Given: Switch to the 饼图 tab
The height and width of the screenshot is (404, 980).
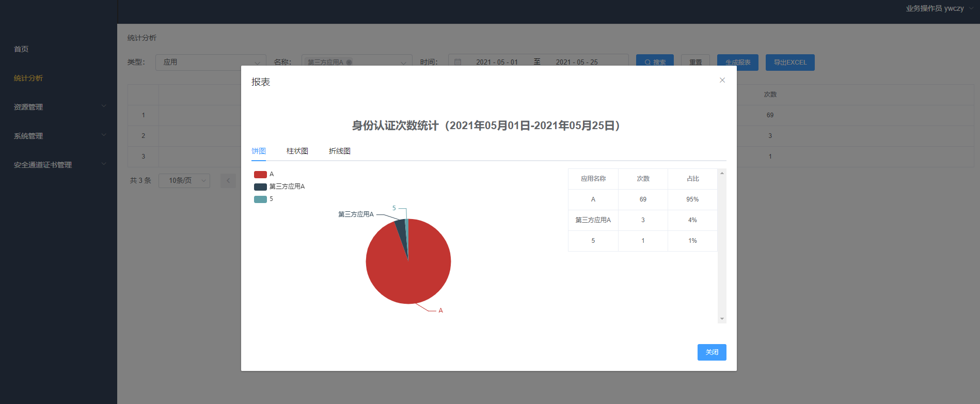Looking at the screenshot, I should click(x=259, y=151).
